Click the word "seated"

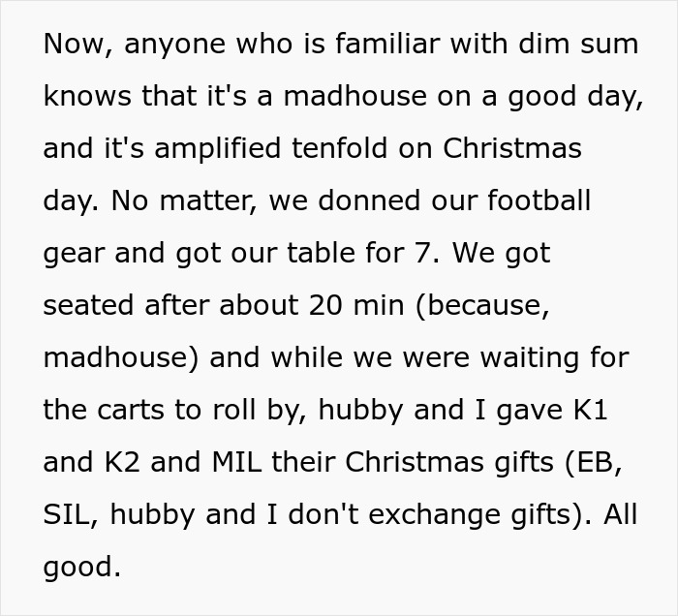(x=89, y=305)
